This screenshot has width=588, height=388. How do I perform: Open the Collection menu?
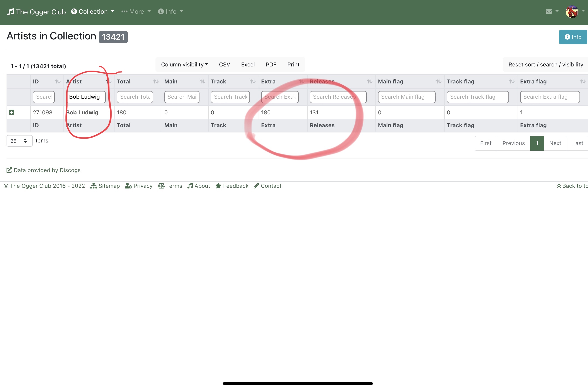click(93, 12)
